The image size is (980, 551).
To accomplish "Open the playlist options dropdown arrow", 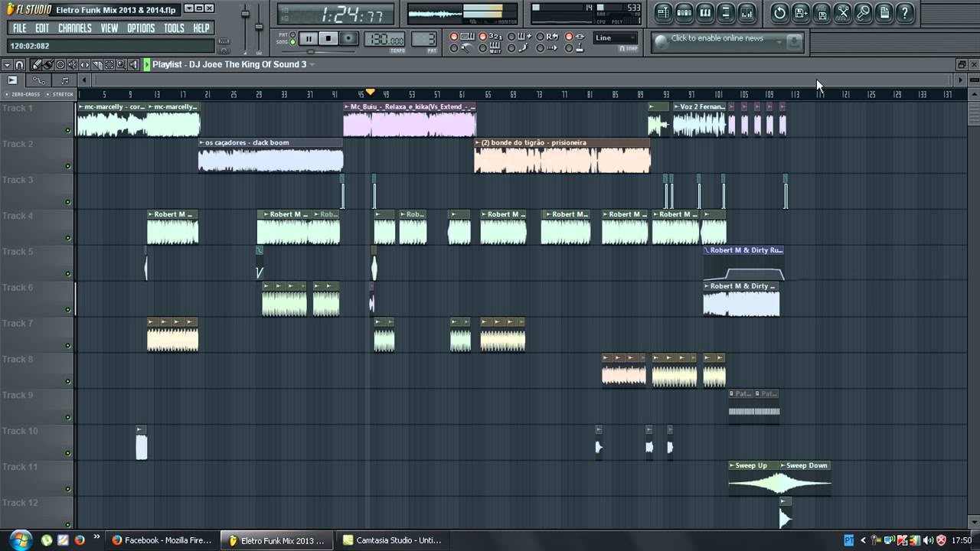I will [x=7, y=65].
